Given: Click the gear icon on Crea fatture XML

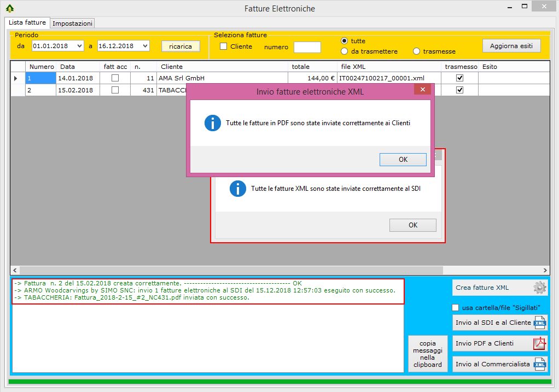Looking at the screenshot, I should (x=539, y=288).
